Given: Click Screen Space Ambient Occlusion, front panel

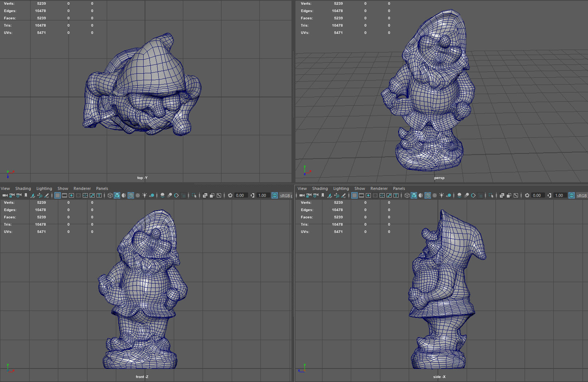Looking at the screenshot, I should pos(162,195).
